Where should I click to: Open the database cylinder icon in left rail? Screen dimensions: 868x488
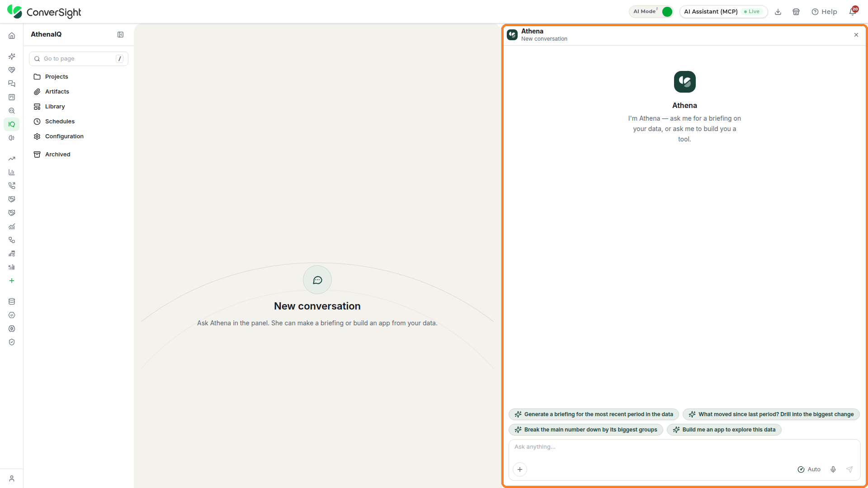(x=12, y=301)
